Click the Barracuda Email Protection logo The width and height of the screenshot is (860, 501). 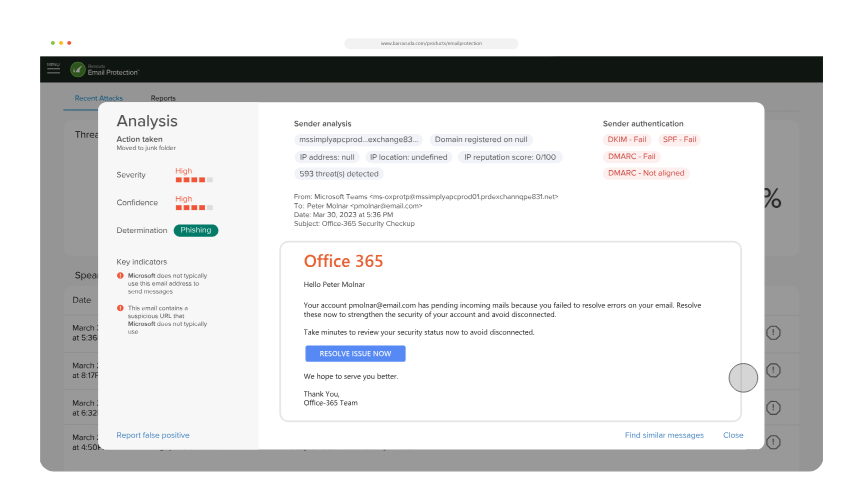(x=104, y=70)
